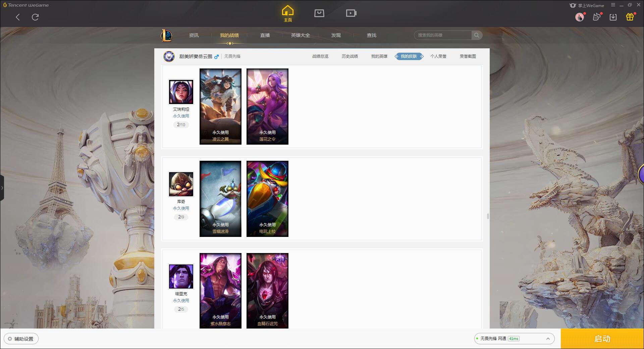Click the player profile avatar icon

tap(169, 56)
